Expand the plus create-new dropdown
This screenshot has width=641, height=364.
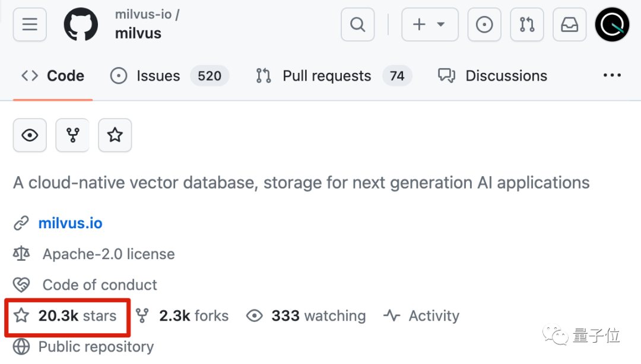point(430,24)
